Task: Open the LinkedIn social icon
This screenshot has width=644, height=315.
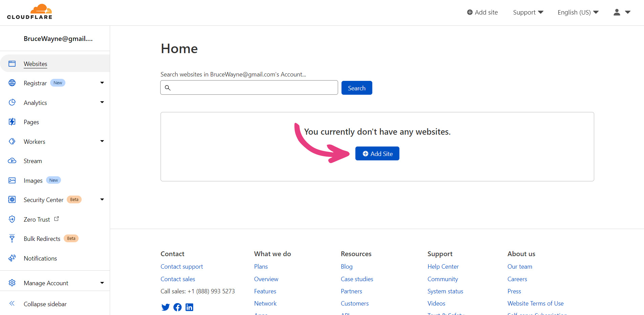Action: (189, 307)
